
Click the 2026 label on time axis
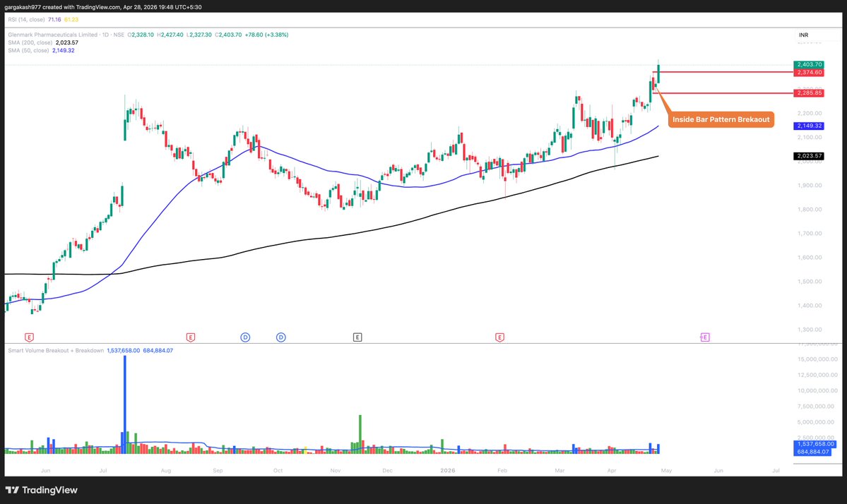click(x=447, y=471)
